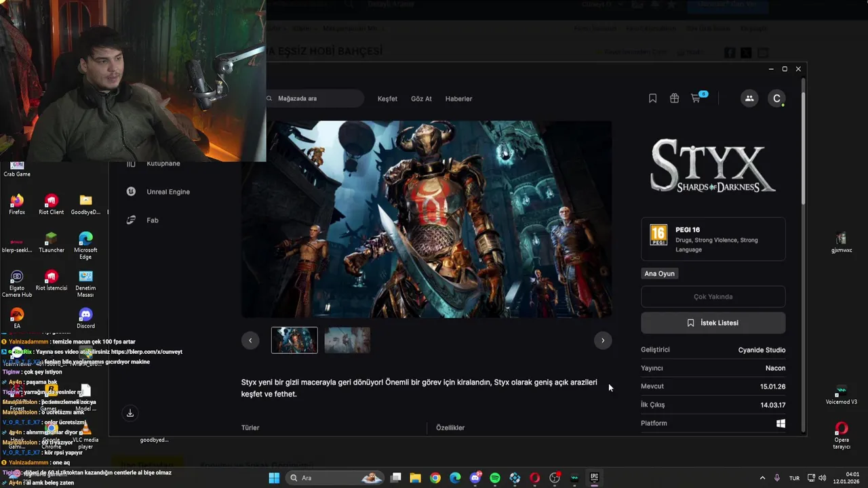Open the Crab Game desktop shortcut
This screenshot has height=488, width=868.
(x=17, y=168)
